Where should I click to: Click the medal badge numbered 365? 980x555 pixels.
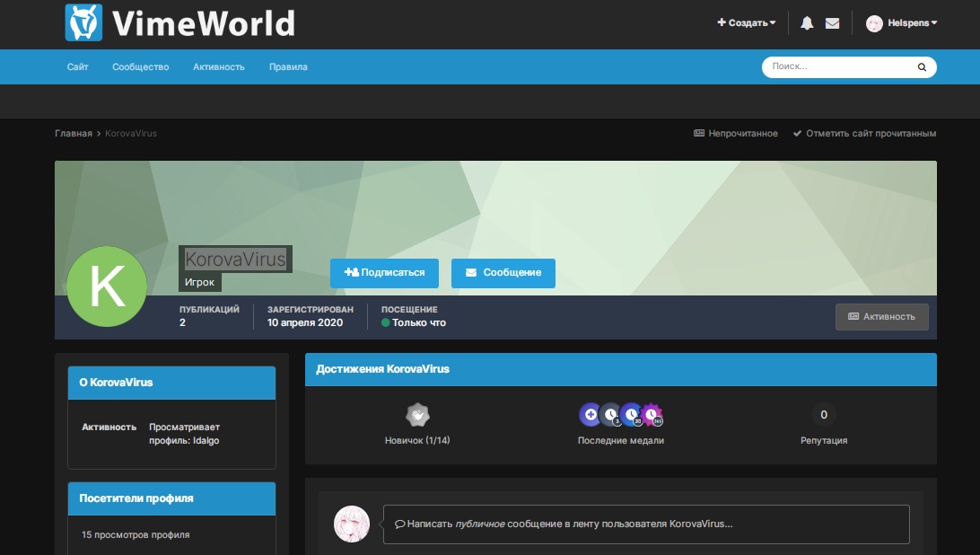pyautogui.click(x=652, y=414)
